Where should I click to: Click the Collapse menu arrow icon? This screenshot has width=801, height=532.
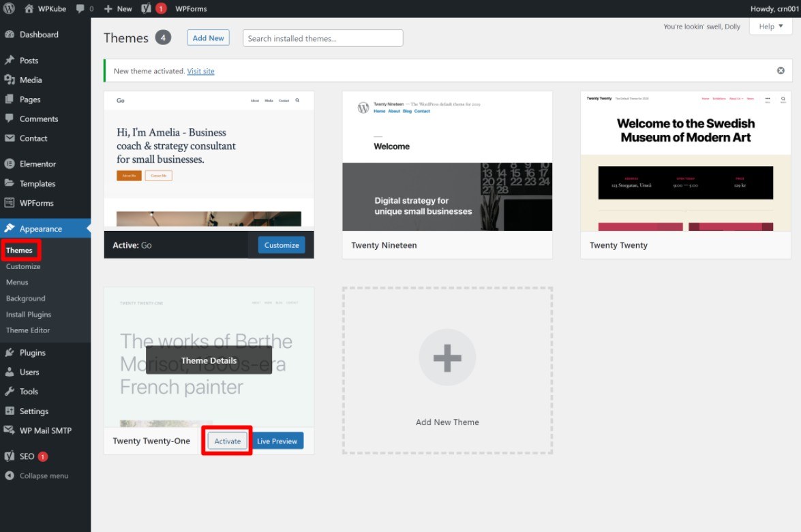point(9,475)
